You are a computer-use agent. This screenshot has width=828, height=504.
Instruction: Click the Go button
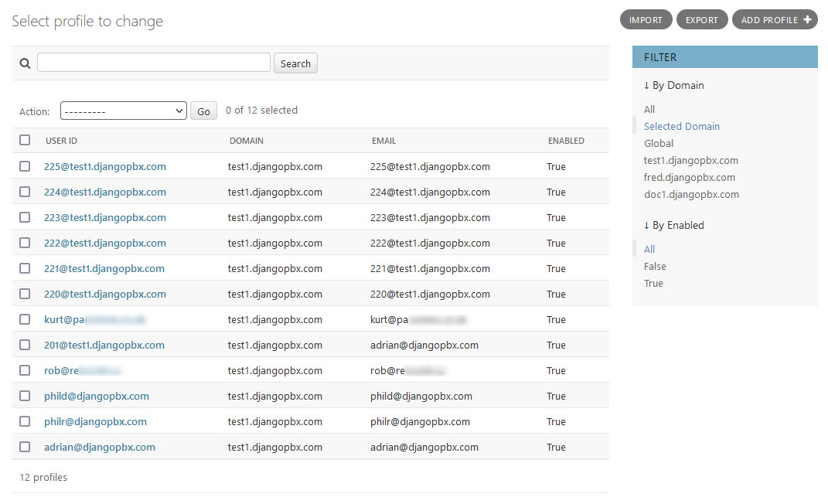point(203,111)
